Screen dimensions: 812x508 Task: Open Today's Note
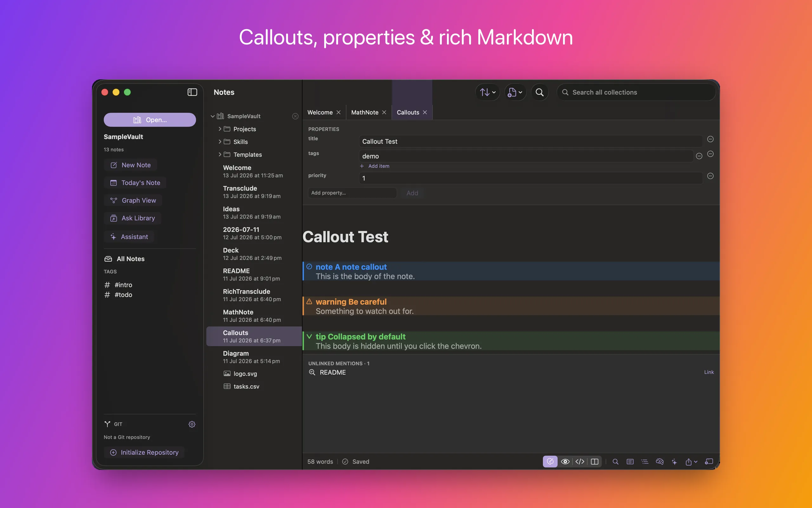tap(135, 183)
